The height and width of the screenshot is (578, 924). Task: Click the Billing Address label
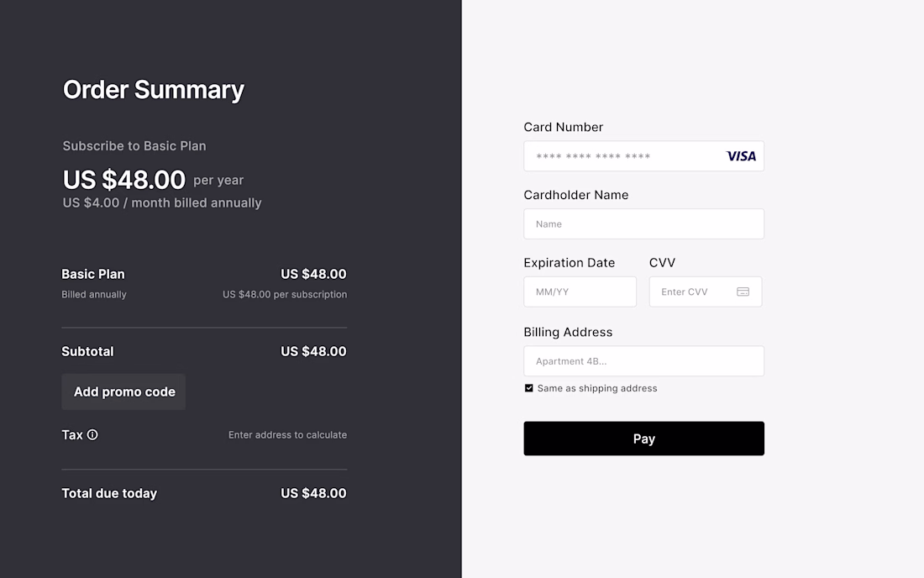(x=568, y=332)
